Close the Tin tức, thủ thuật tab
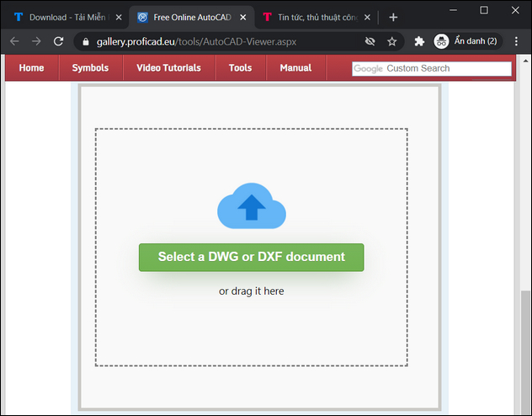The image size is (532, 416). point(367,18)
